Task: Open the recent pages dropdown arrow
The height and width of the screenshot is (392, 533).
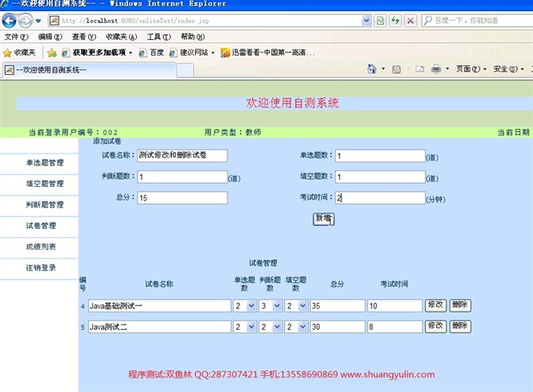Action: 38,21
